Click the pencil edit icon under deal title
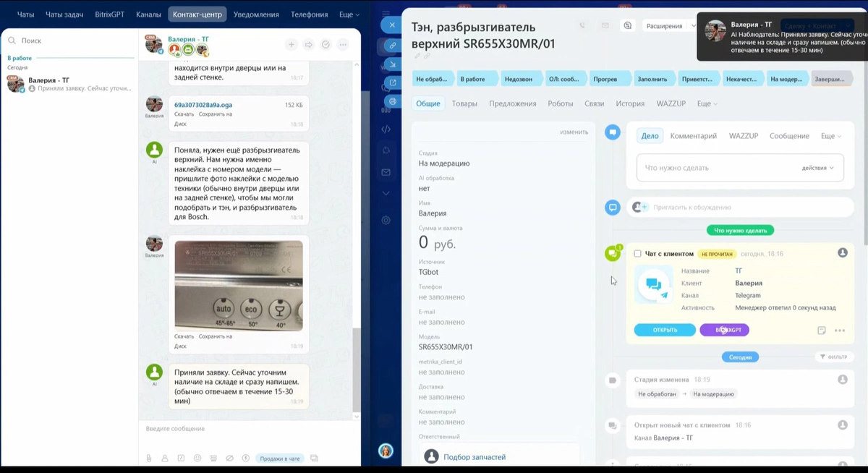 point(417,56)
